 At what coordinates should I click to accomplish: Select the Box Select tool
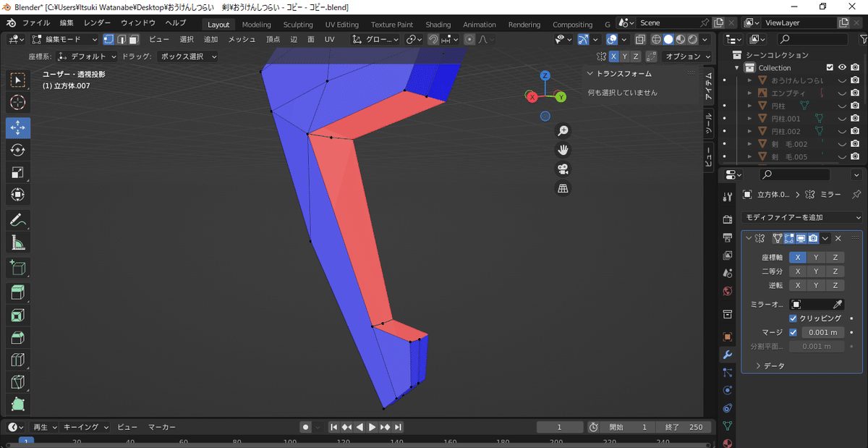coord(18,80)
